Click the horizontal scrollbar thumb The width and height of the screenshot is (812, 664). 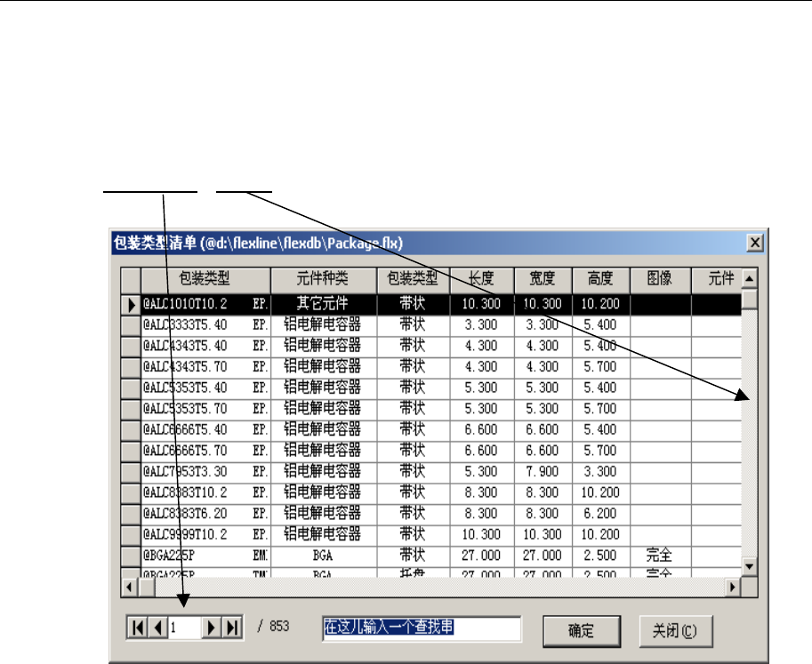tap(147, 588)
